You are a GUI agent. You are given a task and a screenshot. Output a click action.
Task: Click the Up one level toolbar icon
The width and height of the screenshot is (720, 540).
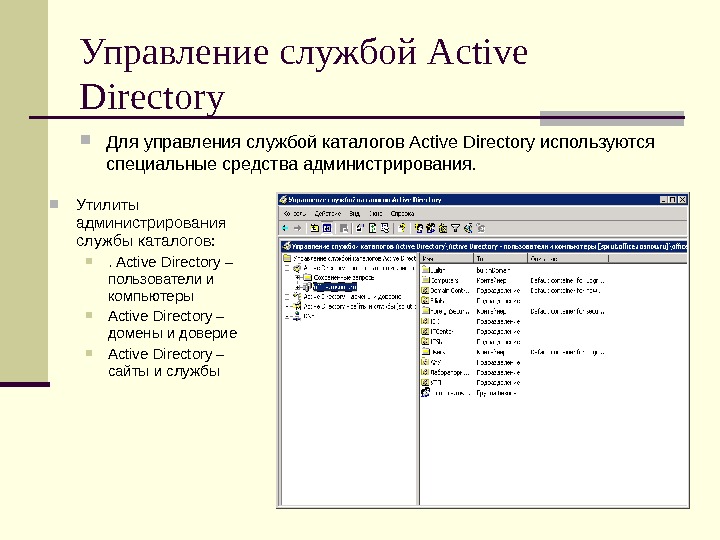click(315, 228)
